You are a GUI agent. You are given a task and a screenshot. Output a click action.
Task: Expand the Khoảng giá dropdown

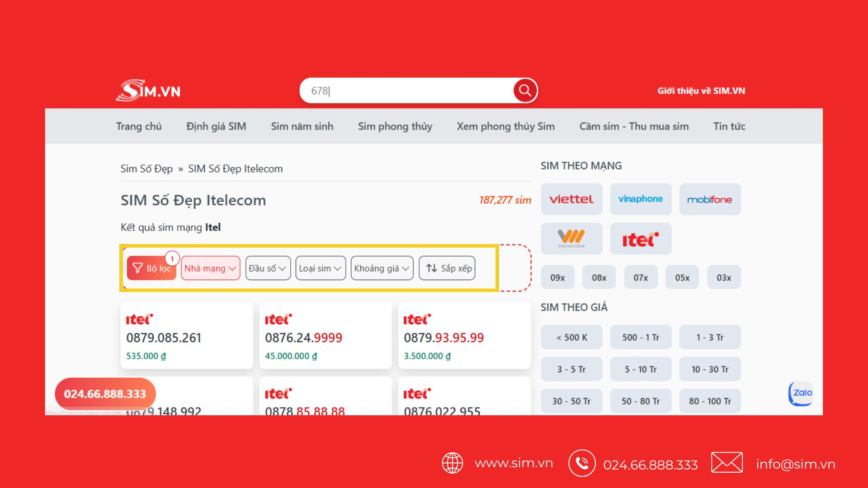(x=382, y=268)
